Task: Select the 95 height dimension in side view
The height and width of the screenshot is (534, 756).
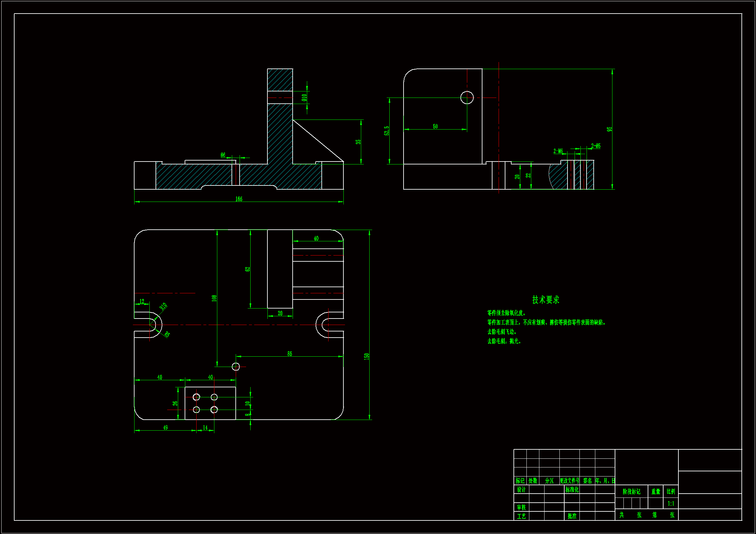Action: (x=610, y=129)
